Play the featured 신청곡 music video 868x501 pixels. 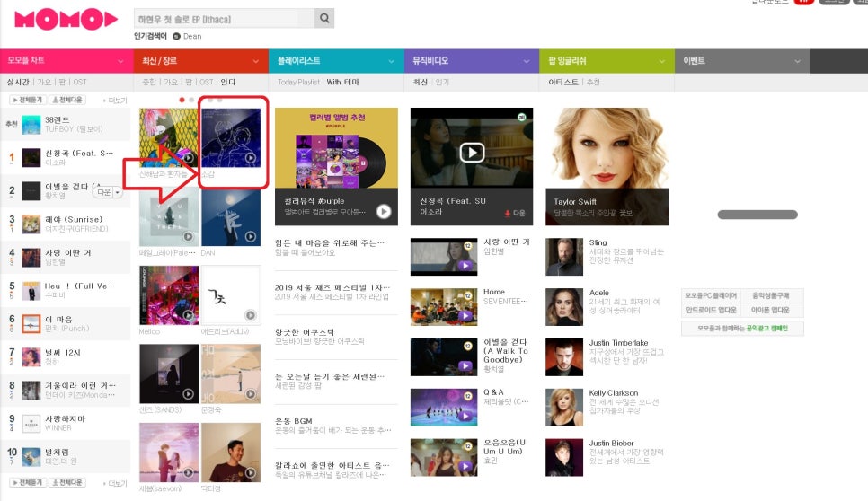point(472,152)
